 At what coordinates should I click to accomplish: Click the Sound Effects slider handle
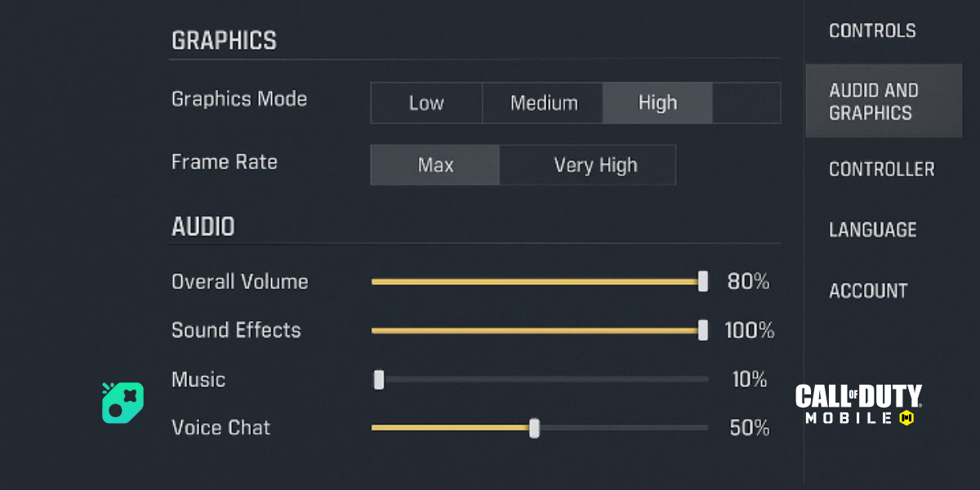[703, 330]
